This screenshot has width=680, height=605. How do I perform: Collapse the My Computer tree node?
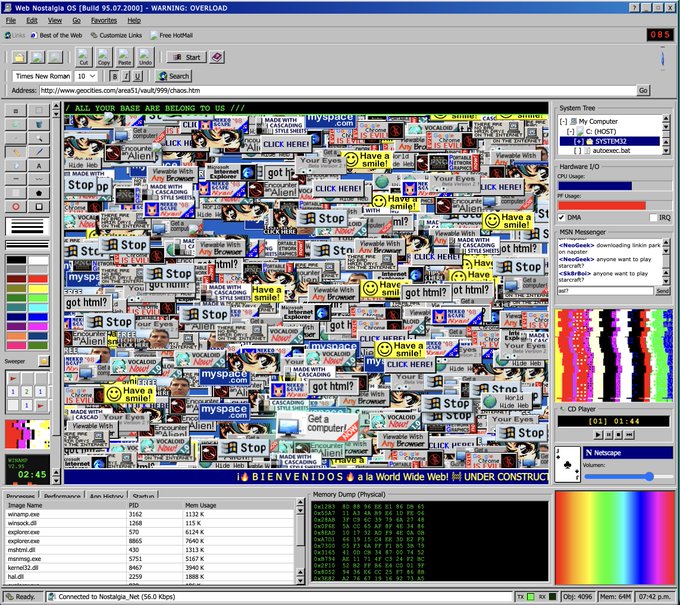[x=563, y=121]
